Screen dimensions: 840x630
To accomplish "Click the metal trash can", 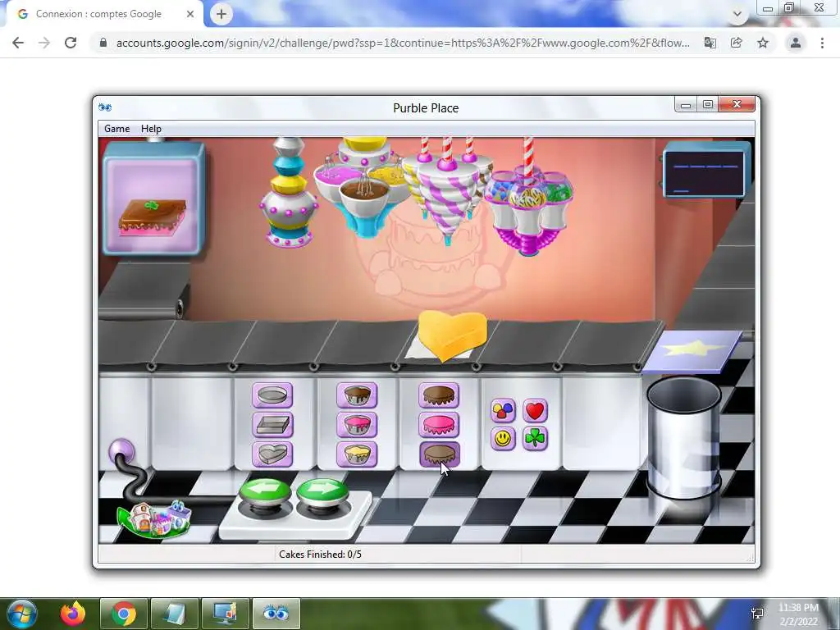I will [x=684, y=438].
